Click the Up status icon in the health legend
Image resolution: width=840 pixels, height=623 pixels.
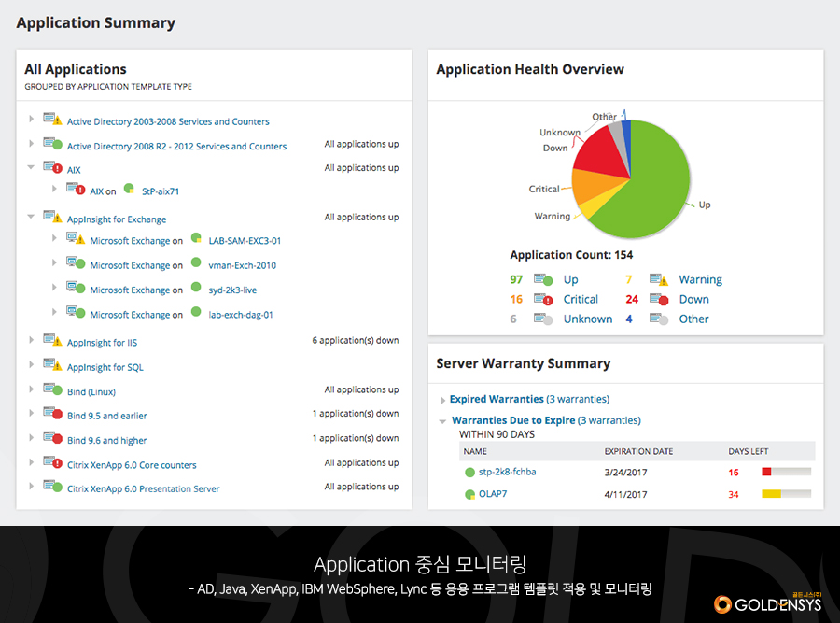coord(543,279)
